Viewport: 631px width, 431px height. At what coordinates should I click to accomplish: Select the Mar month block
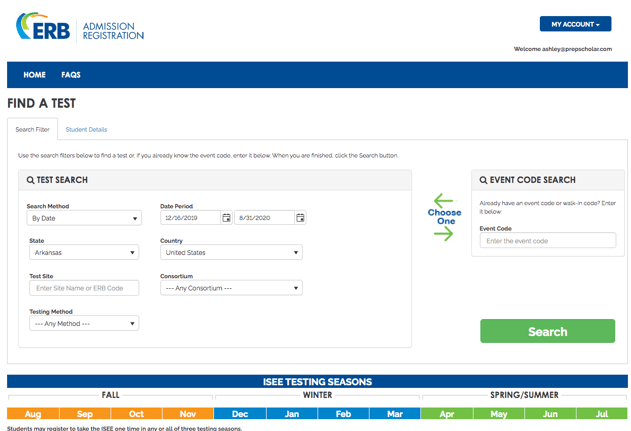click(x=395, y=414)
